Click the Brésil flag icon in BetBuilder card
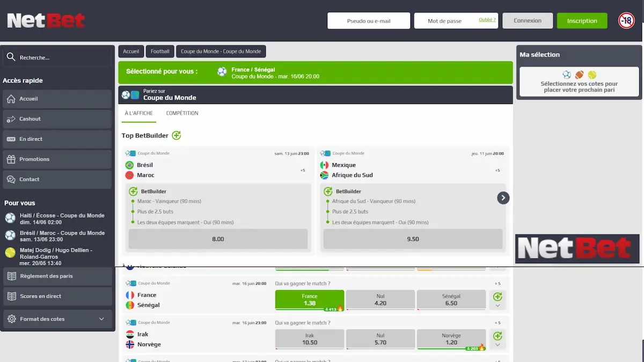The height and width of the screenshot is (362, 644). point(129,165)
